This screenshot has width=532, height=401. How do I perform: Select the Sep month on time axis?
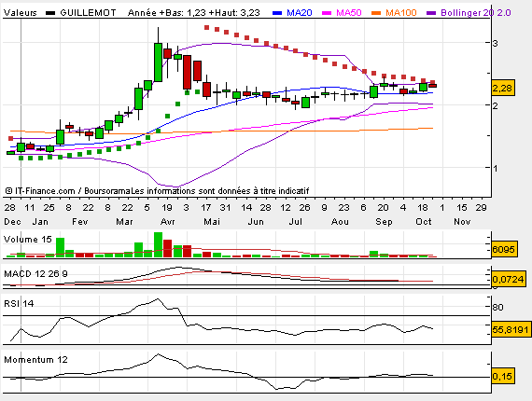[384, 222]
